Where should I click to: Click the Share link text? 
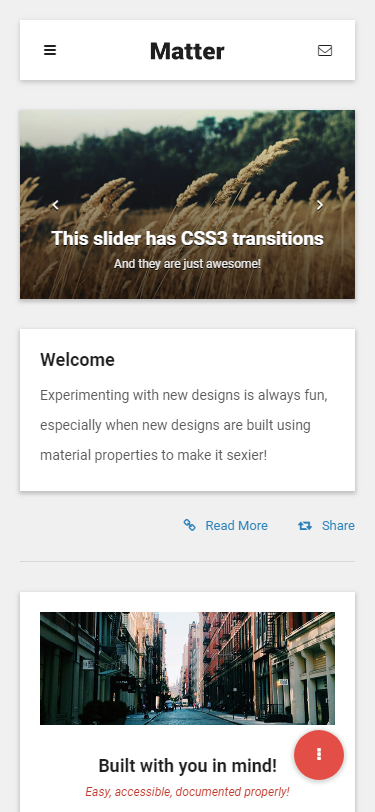click(338, 526)
